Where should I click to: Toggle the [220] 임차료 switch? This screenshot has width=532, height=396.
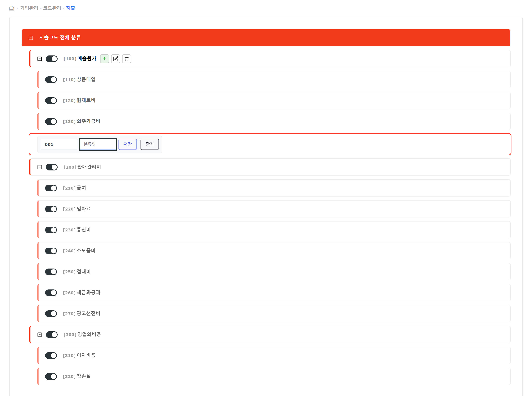click(51, 209)
